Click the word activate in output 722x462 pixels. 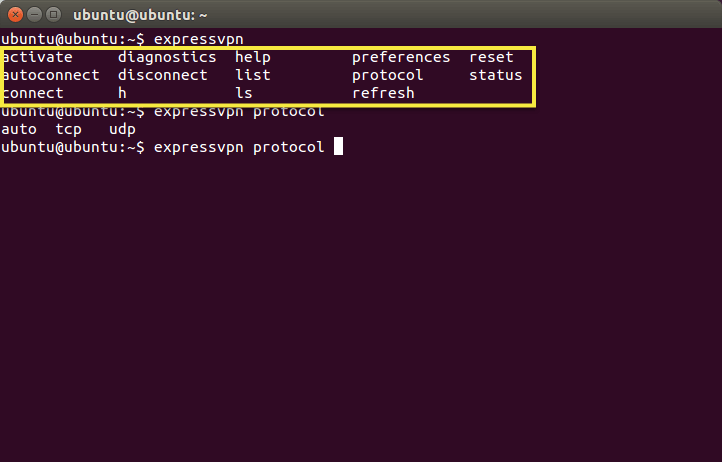37,57
